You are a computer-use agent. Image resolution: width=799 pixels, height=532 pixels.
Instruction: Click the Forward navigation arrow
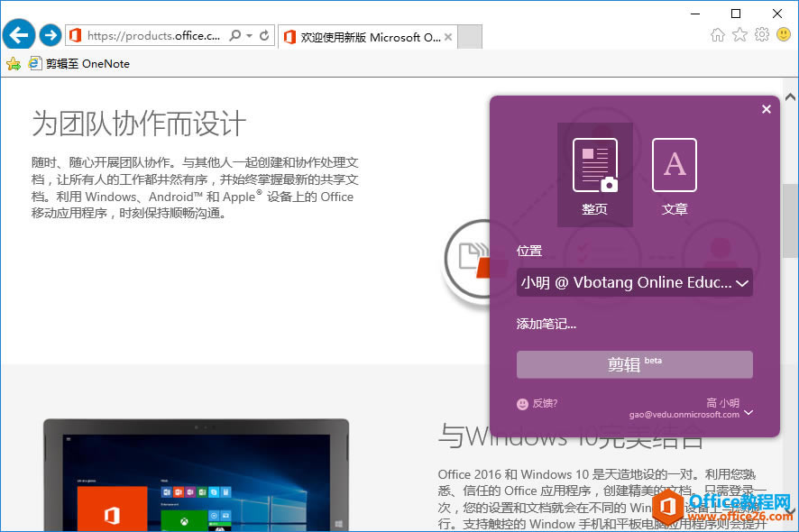(x=50, y=34)
